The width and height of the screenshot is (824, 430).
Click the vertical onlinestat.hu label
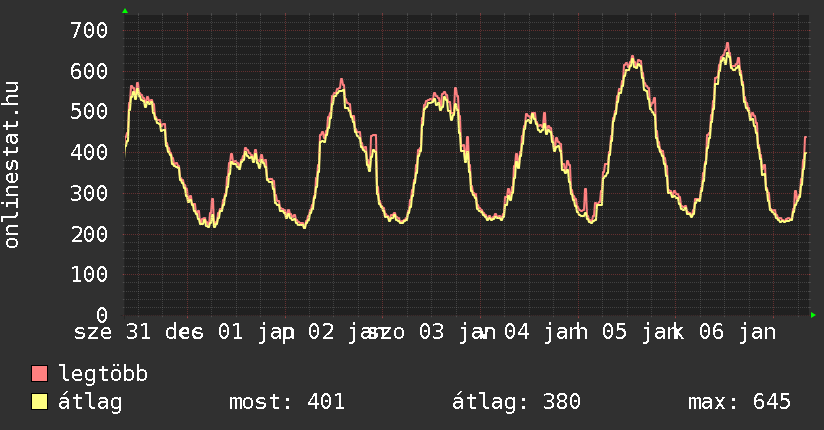12,165
